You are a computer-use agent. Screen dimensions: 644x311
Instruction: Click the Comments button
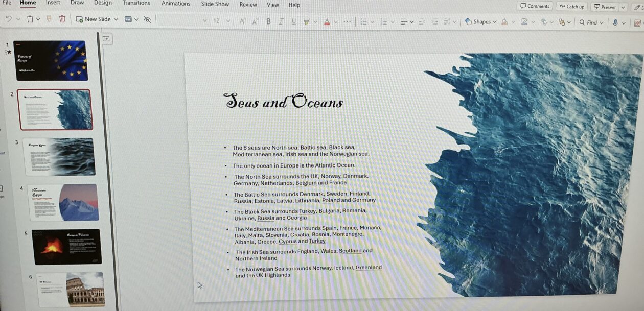pyautogui.click(x=535, y=6)
